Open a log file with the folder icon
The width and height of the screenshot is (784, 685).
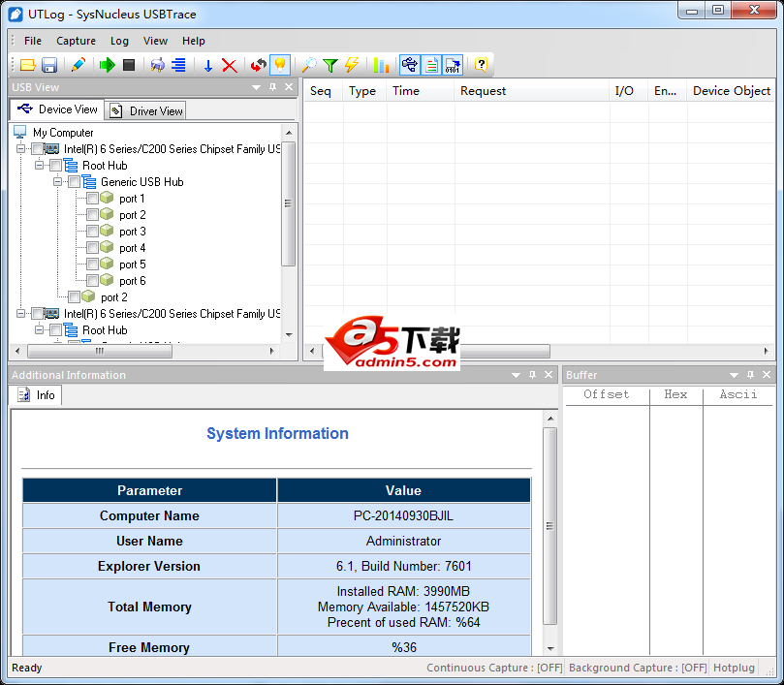pos(27,65)
